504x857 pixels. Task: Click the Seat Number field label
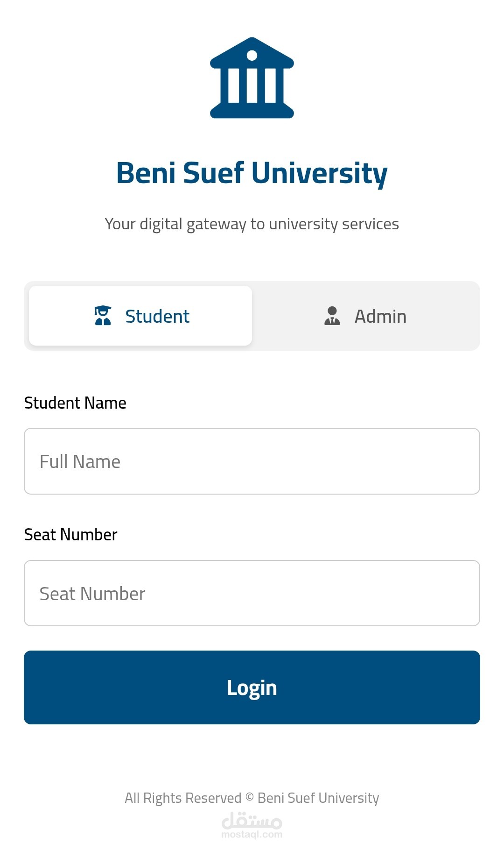tap(70, 535)
